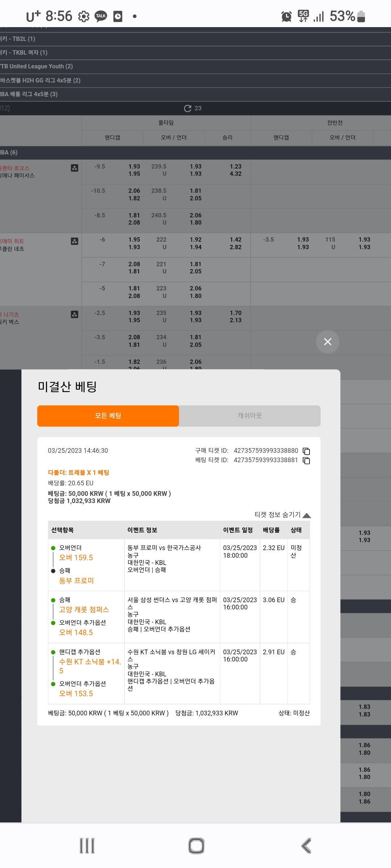The width and height of the screenshot is (391, 868).
Task: Open the stats icon for the Miami Heat game
Action: 75,241
